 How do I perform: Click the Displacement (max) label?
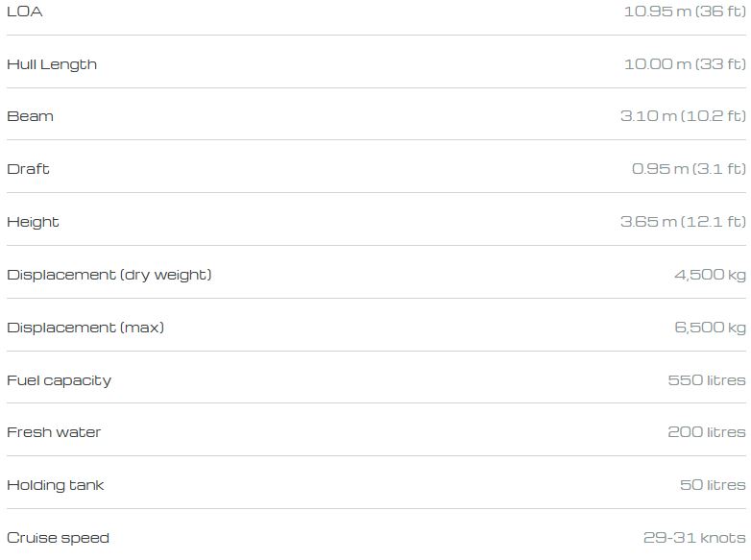click(x=85, y=328)
